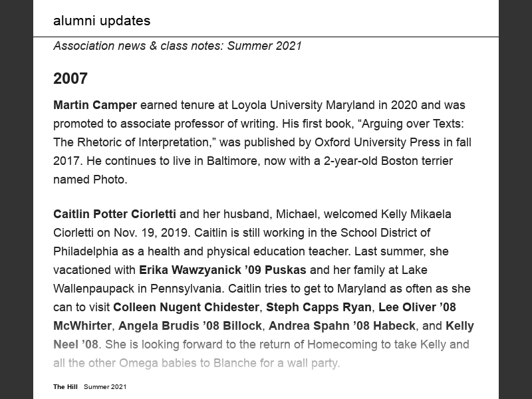
Task: Click the bold name Martin Camper
Action: (95, 105)
